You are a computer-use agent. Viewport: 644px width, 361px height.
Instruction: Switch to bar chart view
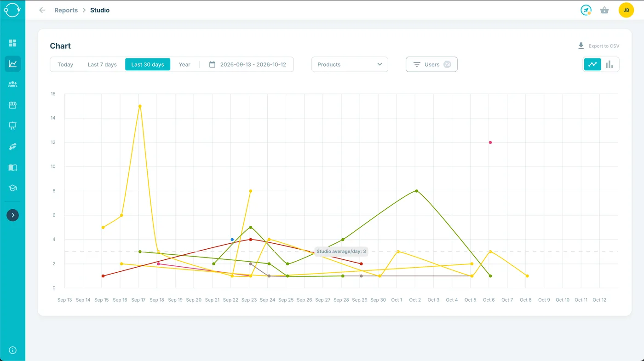[x=609, y=64]
